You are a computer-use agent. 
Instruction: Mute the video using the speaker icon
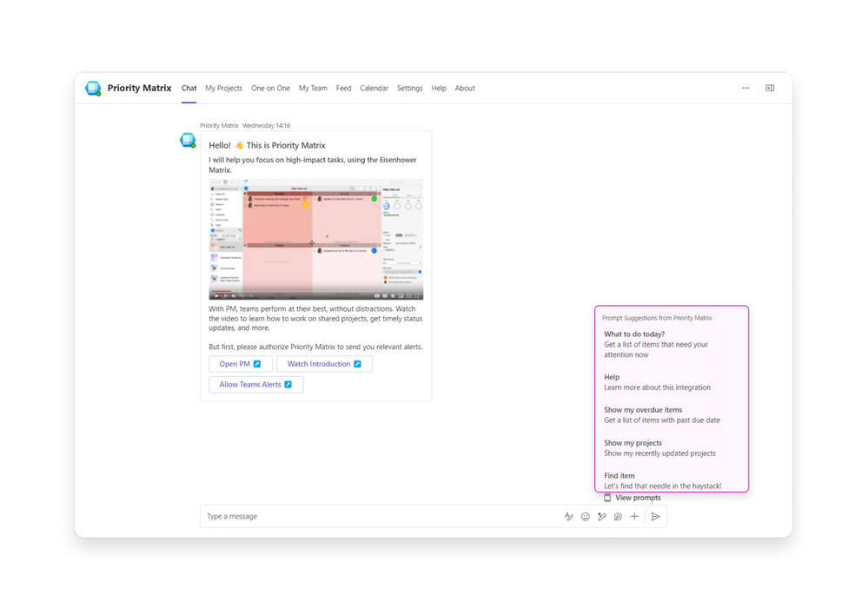tap(234, 295)
